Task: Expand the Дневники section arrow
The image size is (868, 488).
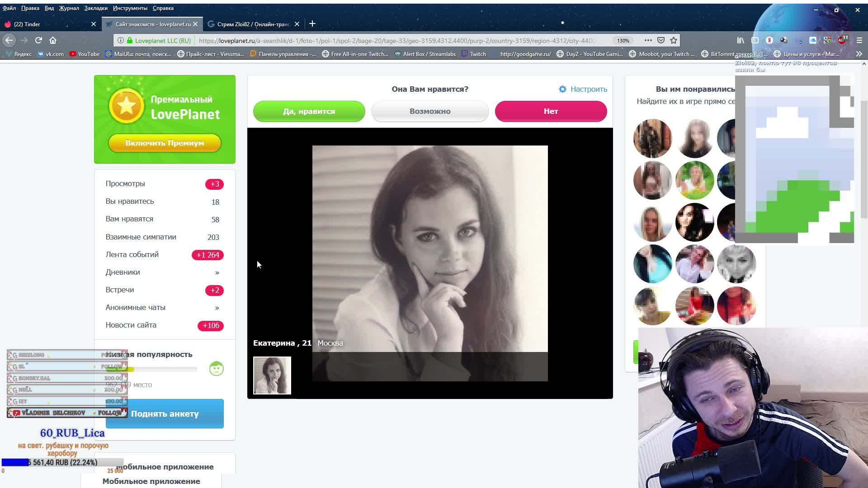Action: click(x=217, y=272)
